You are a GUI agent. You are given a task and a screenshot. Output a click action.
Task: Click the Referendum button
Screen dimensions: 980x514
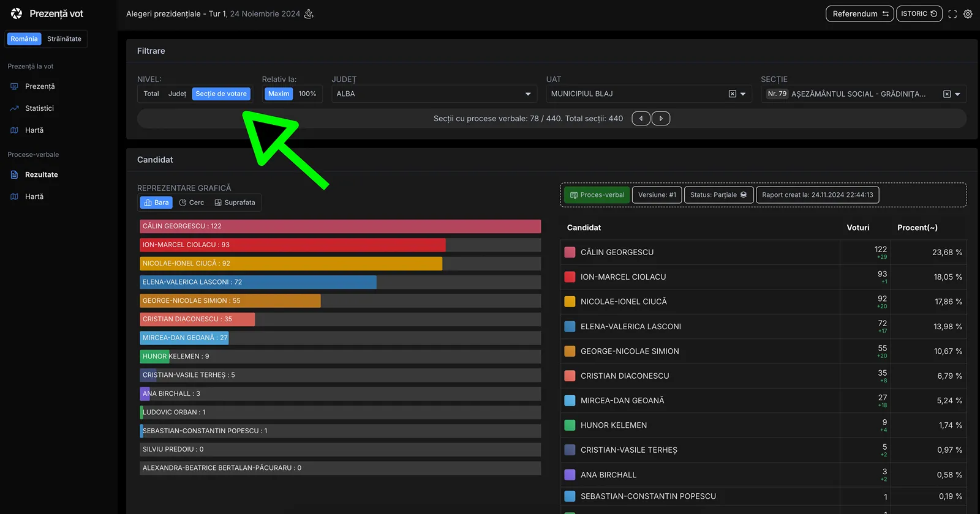(860, 13)
